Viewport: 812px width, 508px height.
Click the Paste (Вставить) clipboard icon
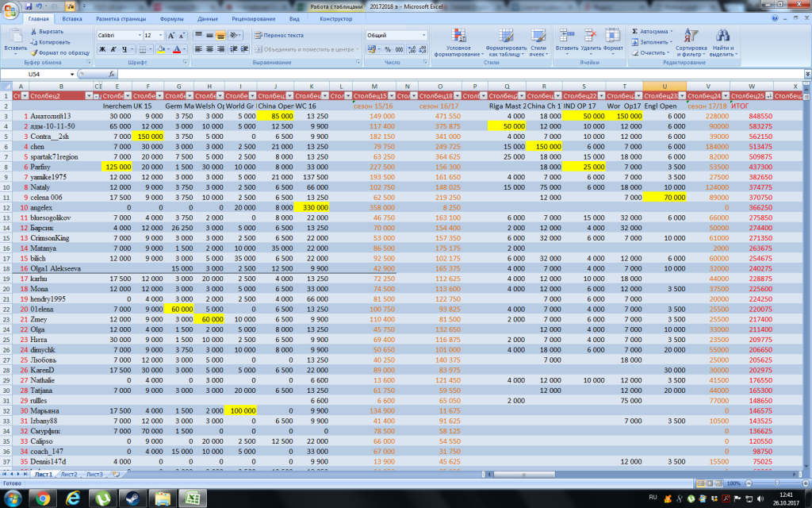15,37
